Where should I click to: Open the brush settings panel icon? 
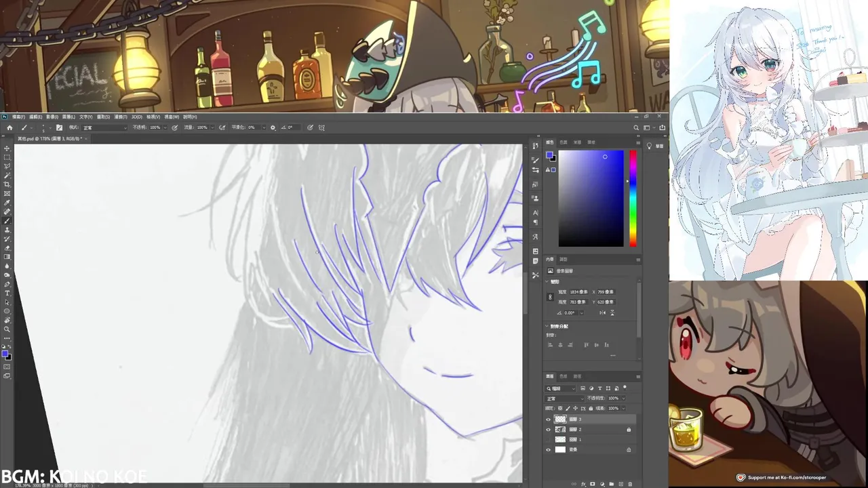(59, 127)
